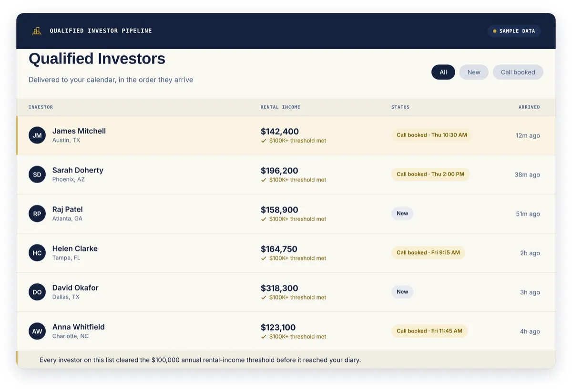The width and height of the screenshot is (572, 392).
Task: Click the Dallas, TX location text
Action: pos(66,297)
